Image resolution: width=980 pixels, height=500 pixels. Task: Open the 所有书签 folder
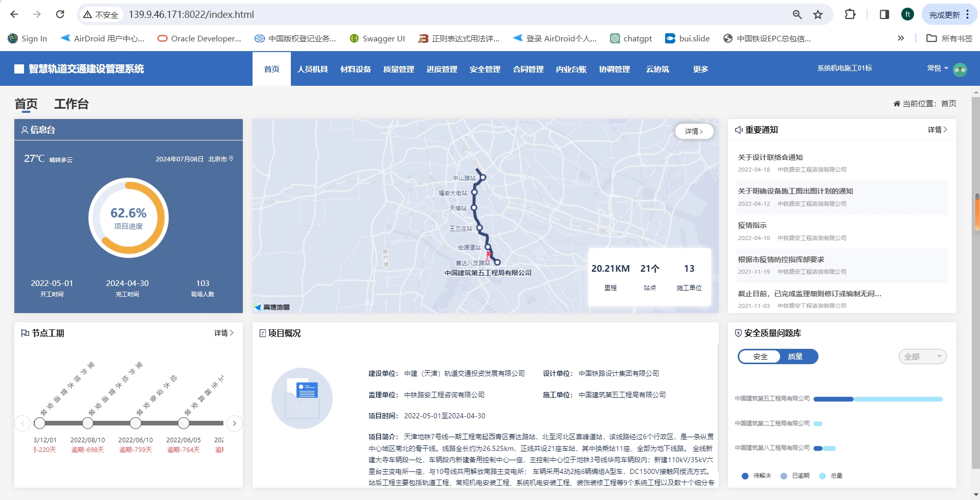point(949,38)
